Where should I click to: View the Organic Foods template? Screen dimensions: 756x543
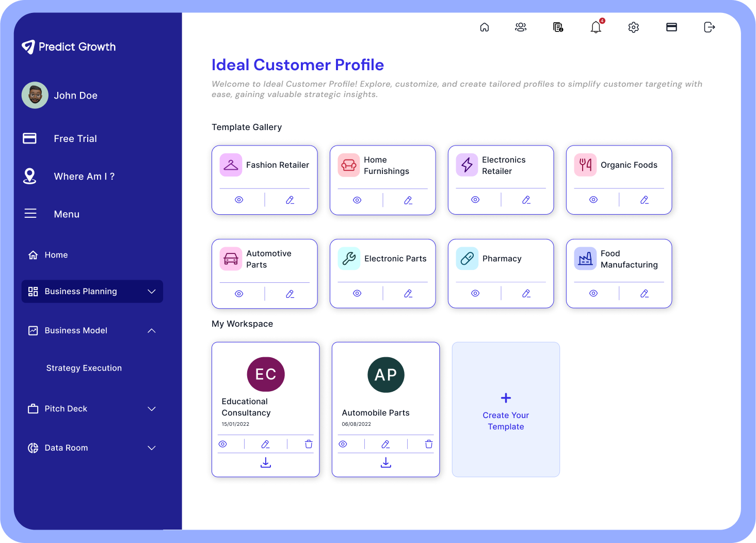(x=593, y=200)
